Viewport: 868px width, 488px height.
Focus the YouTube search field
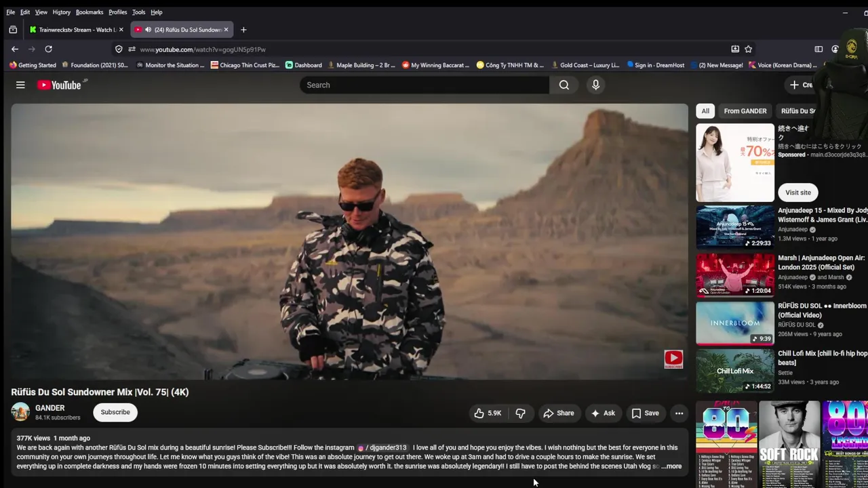tap(425, 85)
